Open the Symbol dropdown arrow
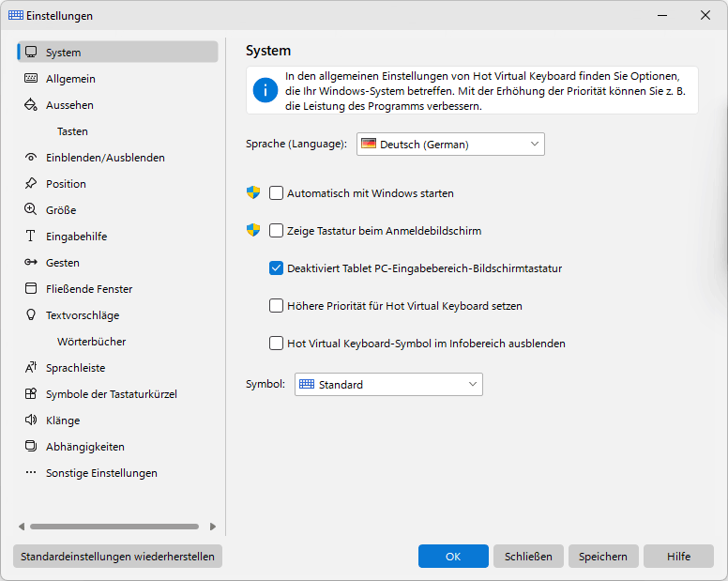Viewport: 728px width, 581px height. pyautogui.click(x=473, y=384)
